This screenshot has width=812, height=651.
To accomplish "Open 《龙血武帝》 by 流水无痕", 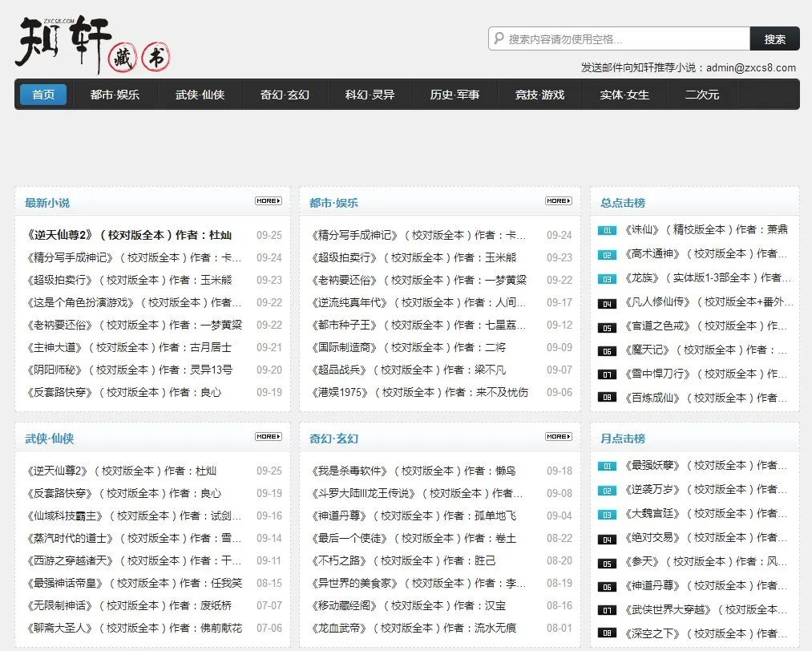I will tap(414, 629).
